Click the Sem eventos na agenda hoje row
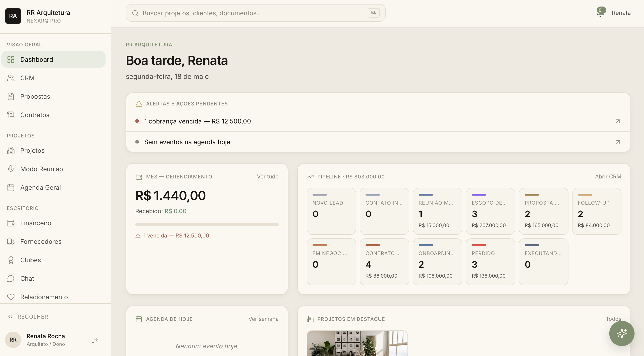Screen dimensions: 644x356 pos(378,142)
